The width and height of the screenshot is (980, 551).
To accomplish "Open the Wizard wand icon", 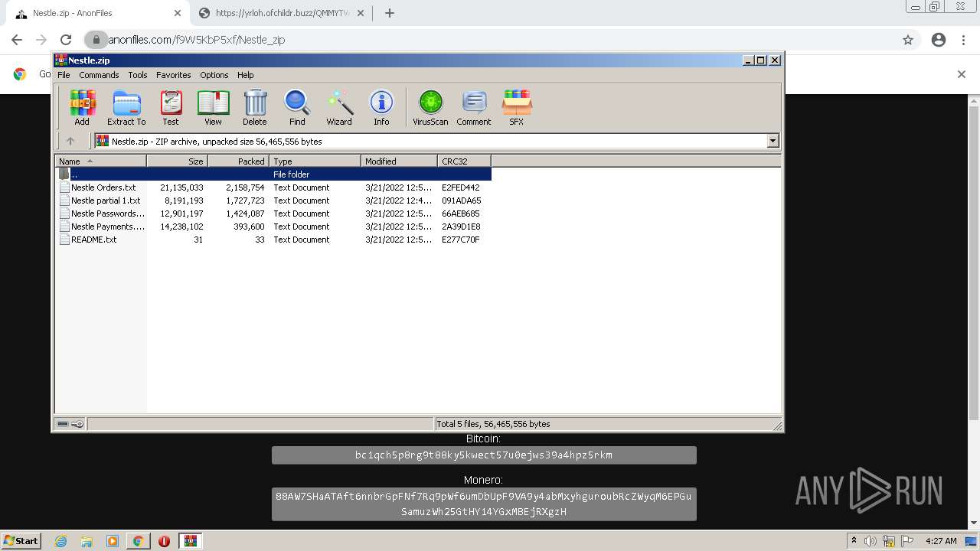I will (339, 107).
